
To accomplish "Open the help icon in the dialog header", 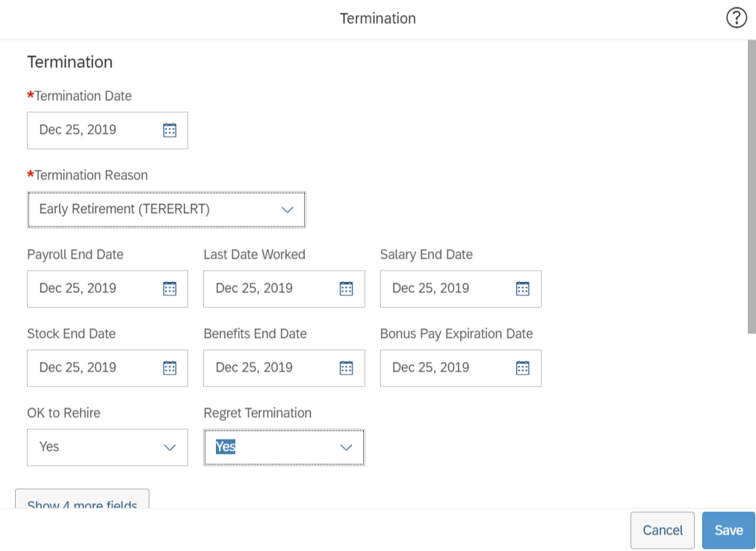I will pos(737,18).
